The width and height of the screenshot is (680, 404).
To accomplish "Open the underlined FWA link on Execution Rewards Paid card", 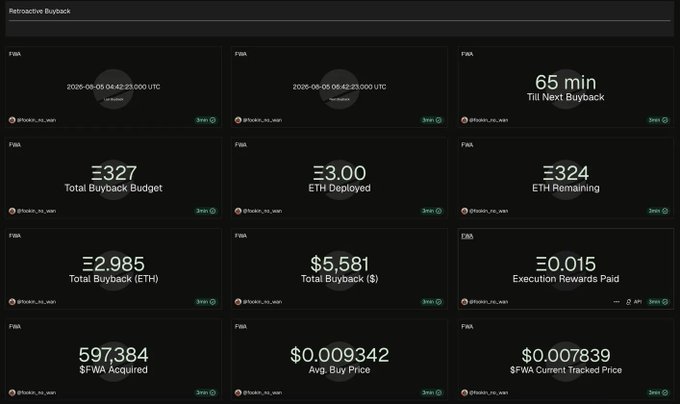I will coord(467,236).
